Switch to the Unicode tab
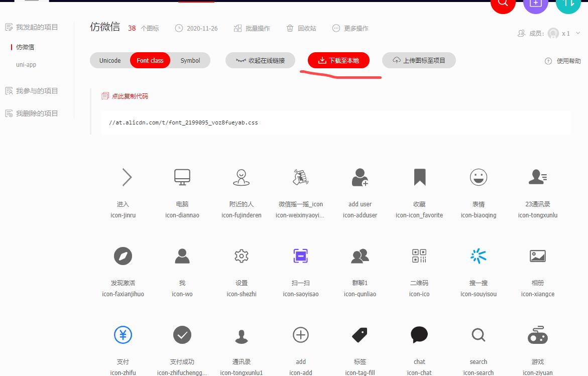The image size is (588, 376). 109,60
